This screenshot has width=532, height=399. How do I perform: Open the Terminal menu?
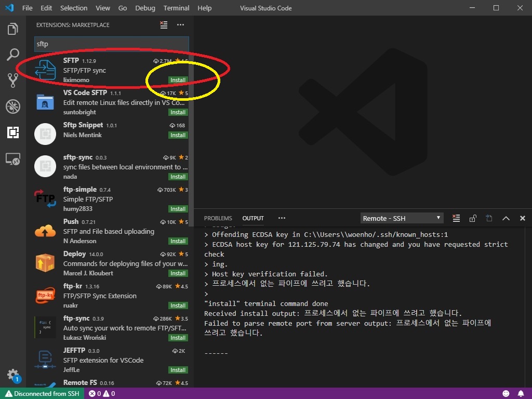click(x=176, y=8)
